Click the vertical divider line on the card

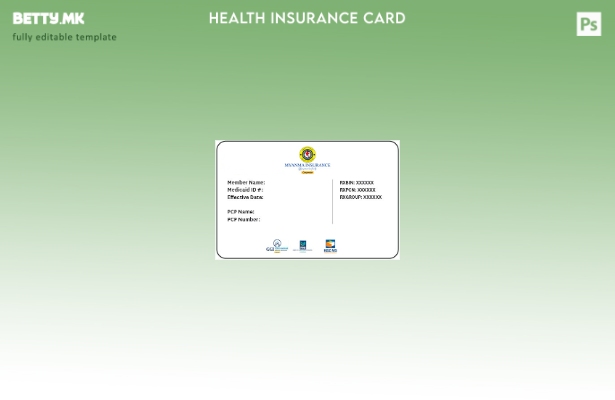[x=332, y=201]
